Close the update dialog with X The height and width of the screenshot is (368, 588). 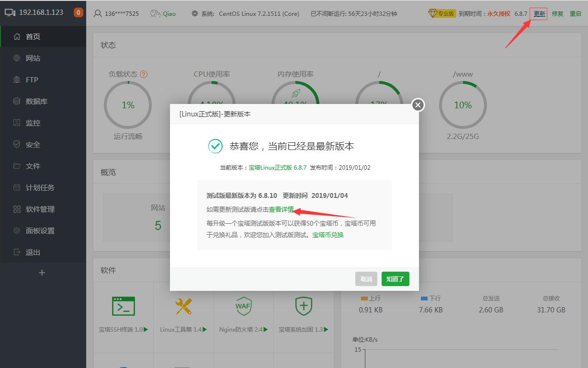pos(418,105)
